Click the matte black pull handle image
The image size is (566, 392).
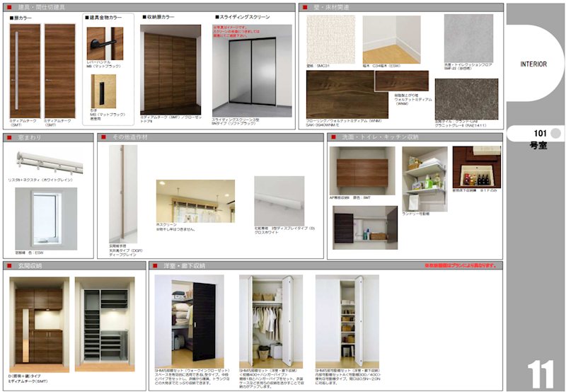click(104, 88)
